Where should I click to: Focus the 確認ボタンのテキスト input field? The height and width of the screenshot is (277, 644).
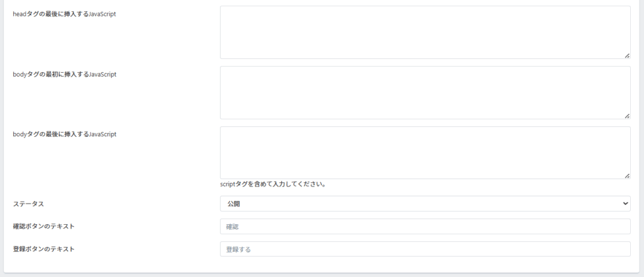tap(425, 227)
